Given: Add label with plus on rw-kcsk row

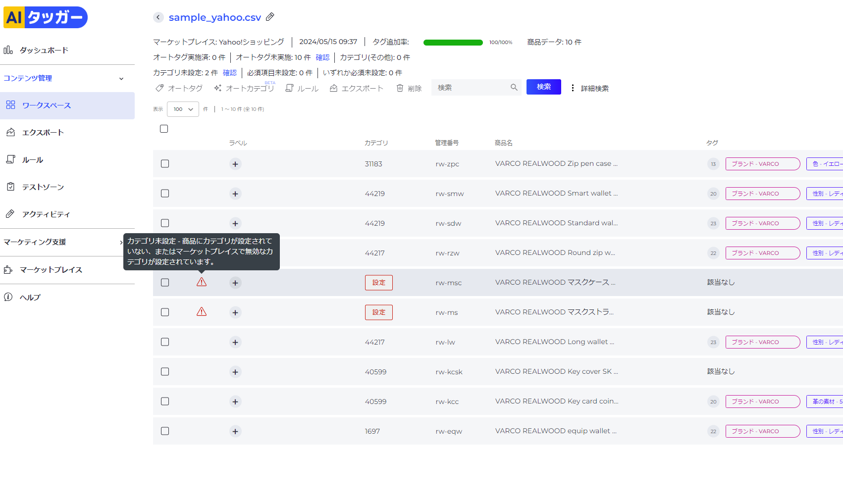Looking at the screenshot, I should pos(235,372).
